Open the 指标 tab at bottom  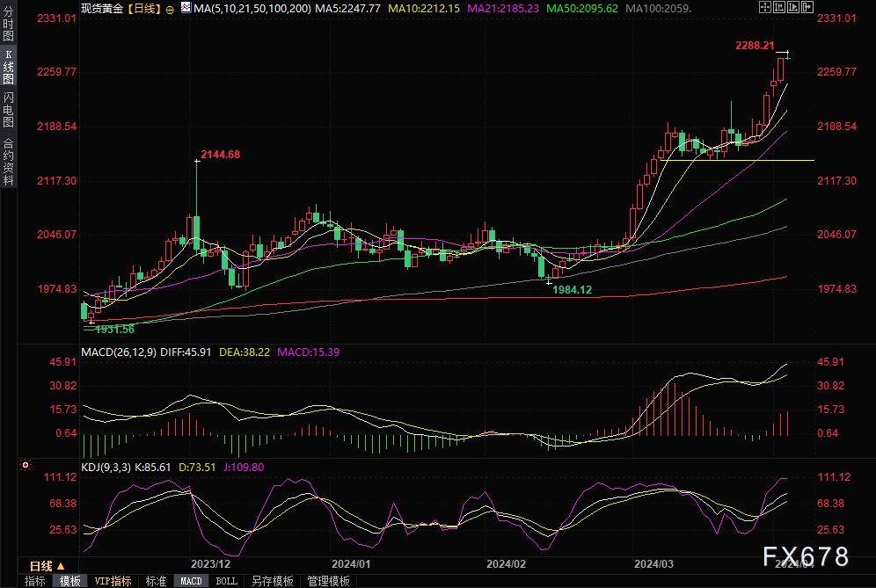pyautogui.click(x=34, y=581)
